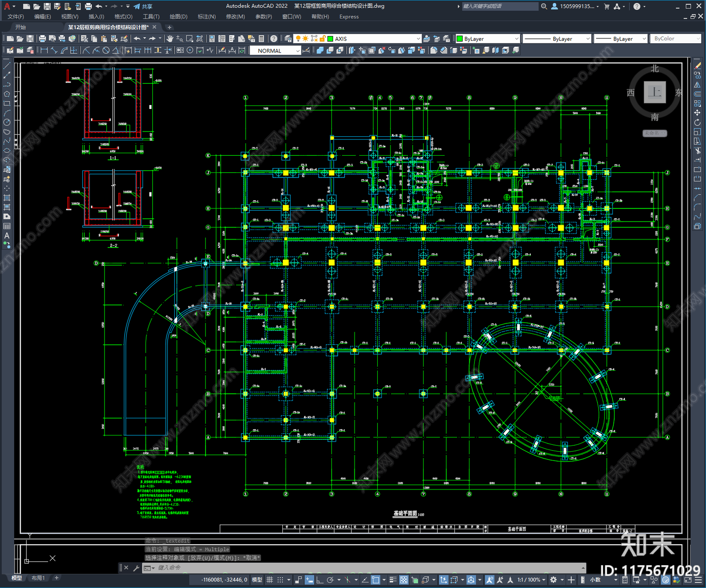Click the green layer color swatch for AXIS
Viewport: 706px width, 588px height.
pyautogui.click(x=330, y=39)
